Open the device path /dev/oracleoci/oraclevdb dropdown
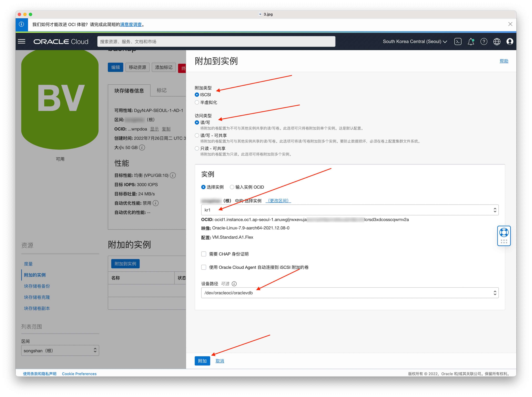Screen dimensions: 532x397 [x=350, y=293]
